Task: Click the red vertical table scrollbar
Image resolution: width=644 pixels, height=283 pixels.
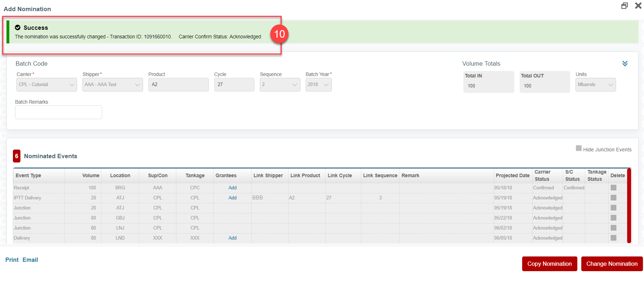Action: click(x=629, y=206)
